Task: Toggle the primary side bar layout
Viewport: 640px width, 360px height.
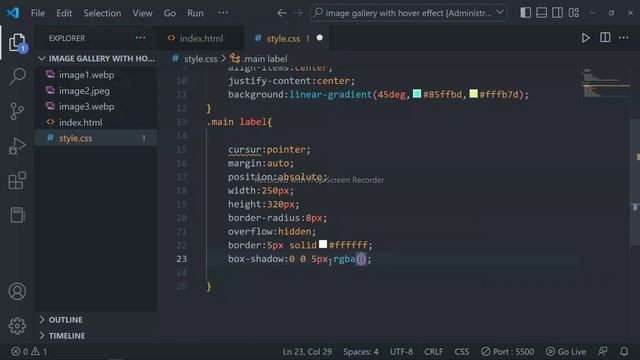Action: 525,13
